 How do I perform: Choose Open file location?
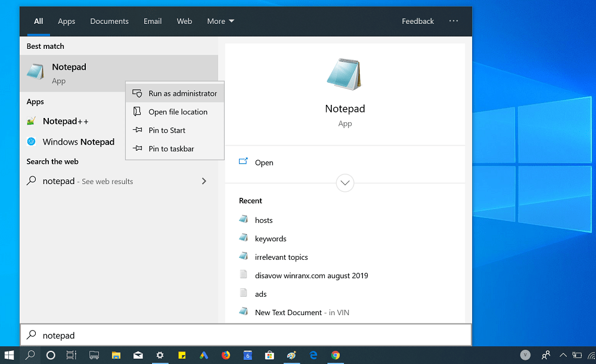tap(175, 112)
